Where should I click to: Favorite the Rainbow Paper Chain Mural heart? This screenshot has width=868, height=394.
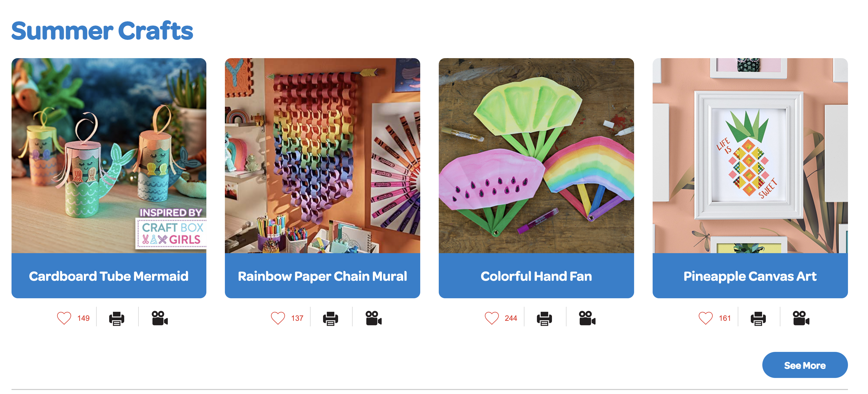click(278, 318)
